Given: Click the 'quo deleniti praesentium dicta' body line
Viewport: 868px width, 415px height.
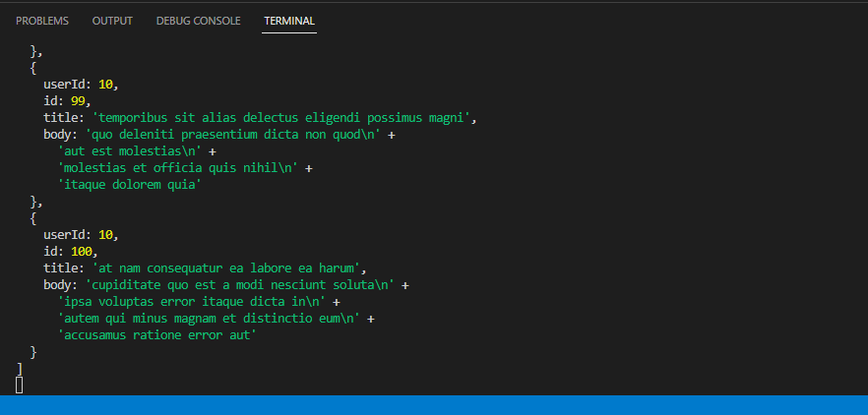Looking at the screenshot, I should point(233,135).
